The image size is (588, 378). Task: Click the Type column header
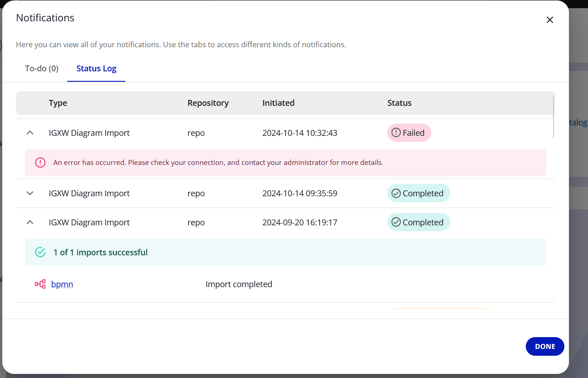click(x=58, y=103)
